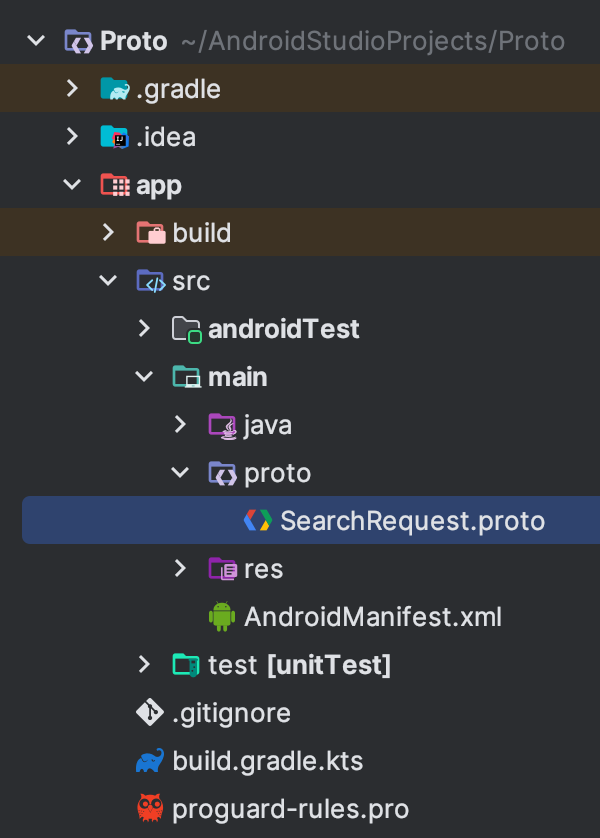Image resolution: width=600 pixels, height=838 pixels.
Task: Collapse the src directory
Action: tap(108, 281)
